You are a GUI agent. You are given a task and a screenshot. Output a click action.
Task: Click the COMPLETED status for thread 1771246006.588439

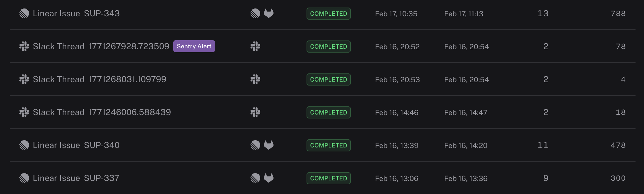pyautogui.click(x=328, y=112)
